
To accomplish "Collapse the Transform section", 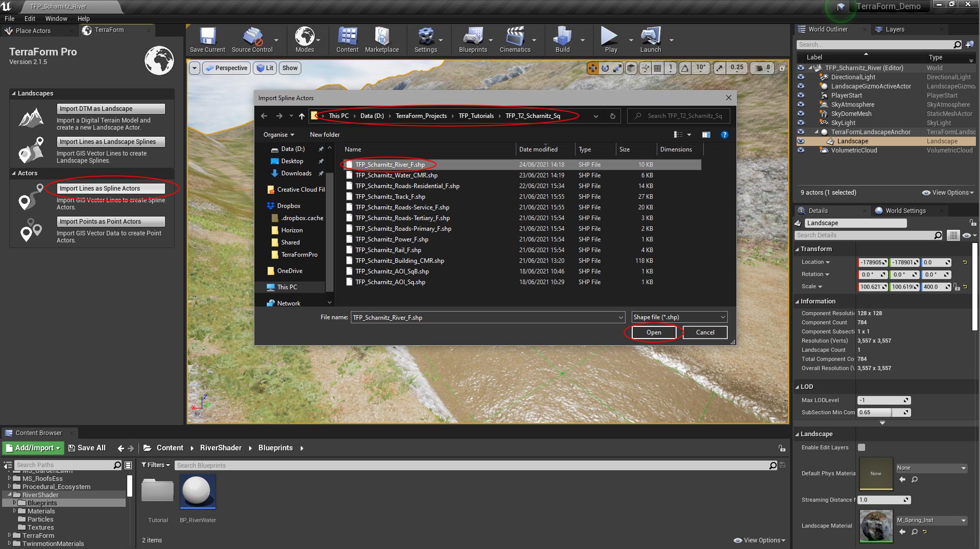I will pyautogui.click(x=798, y=249).
